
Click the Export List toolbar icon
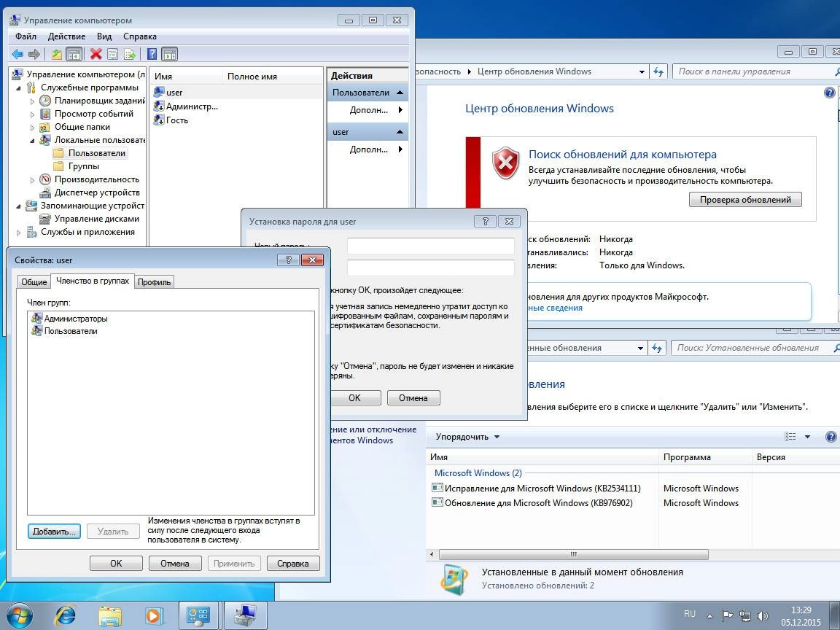(x=129, y=54)
